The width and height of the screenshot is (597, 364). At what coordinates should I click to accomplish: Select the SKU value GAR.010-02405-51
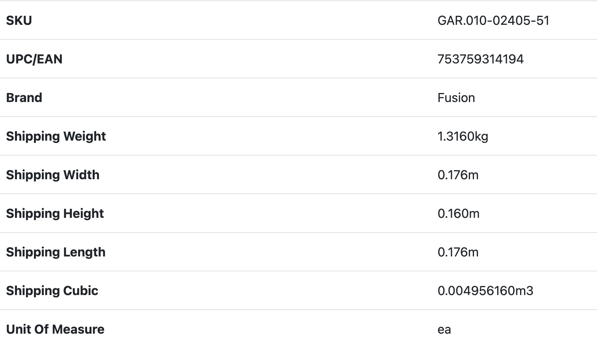point(493,20)
